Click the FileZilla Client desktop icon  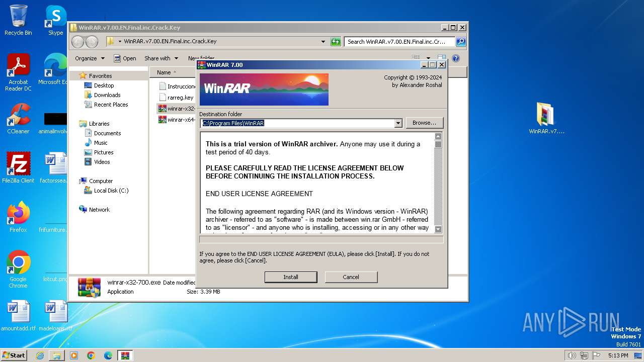click(18, 168)
